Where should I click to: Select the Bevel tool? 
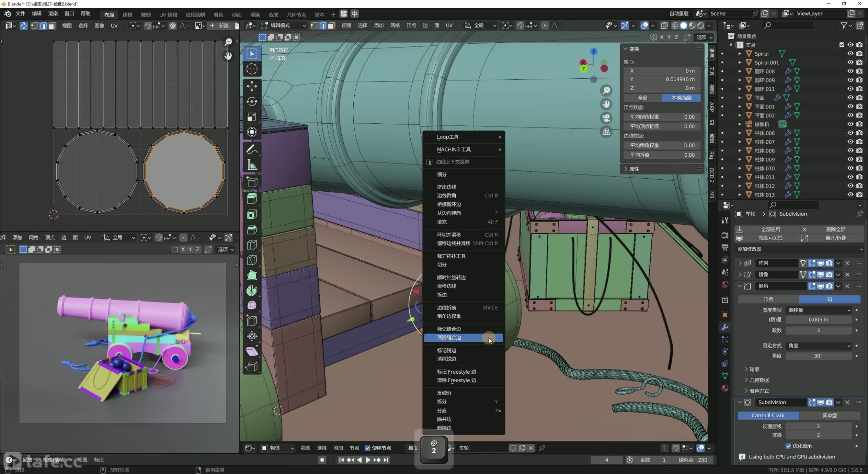252,230
